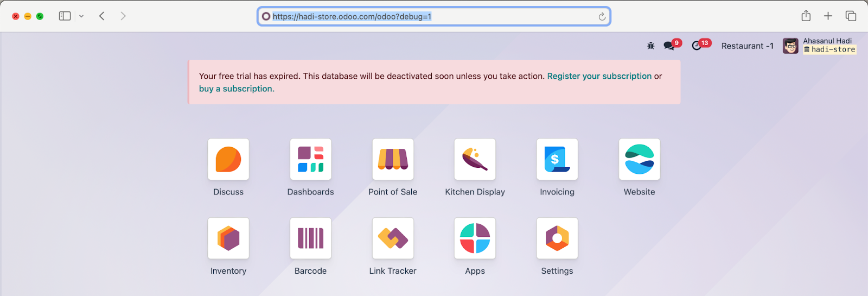Open the Link Tracker app

(x=393, y=238)
